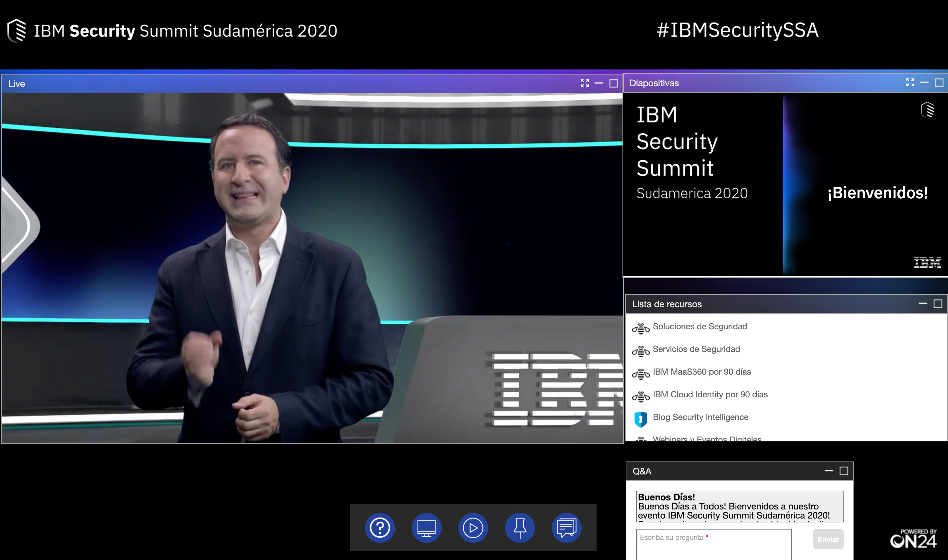Click the IBM Security shield logo in header

[17, 30]
